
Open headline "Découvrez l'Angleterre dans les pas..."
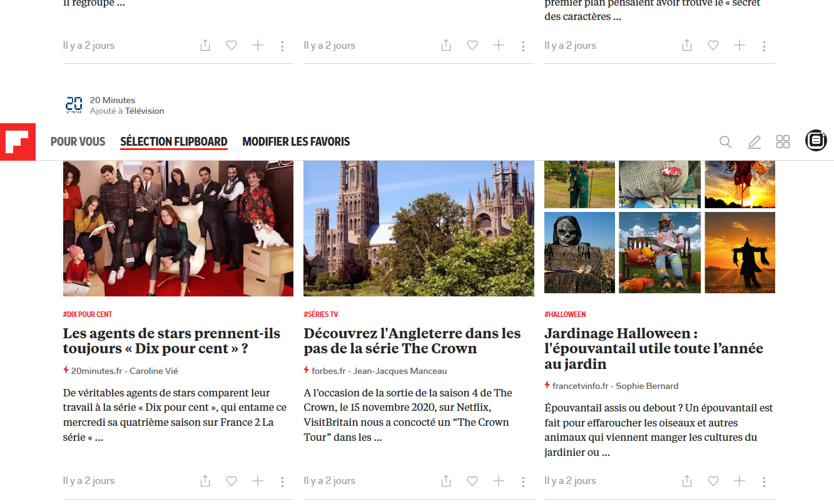pyautogui.click(x=412, y=341)
